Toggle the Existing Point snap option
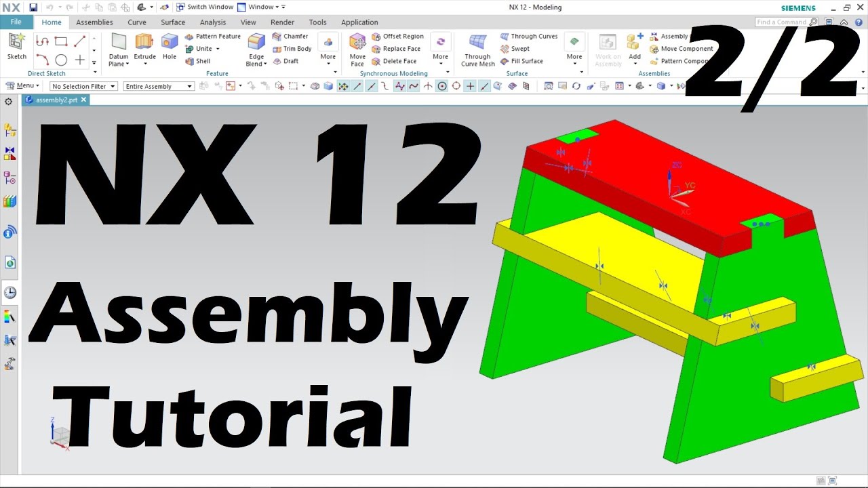 pyautogui.click(x=470, y=86)
